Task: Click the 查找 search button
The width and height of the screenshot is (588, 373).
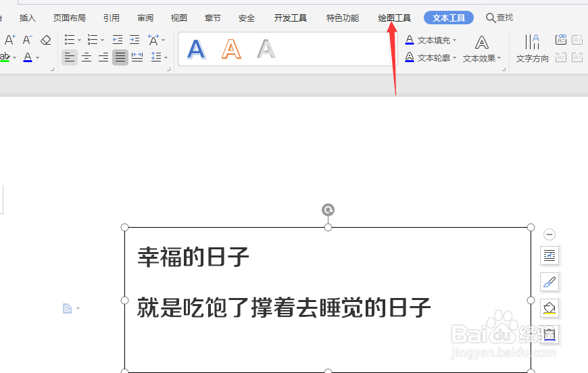Action: pos(499,18)
